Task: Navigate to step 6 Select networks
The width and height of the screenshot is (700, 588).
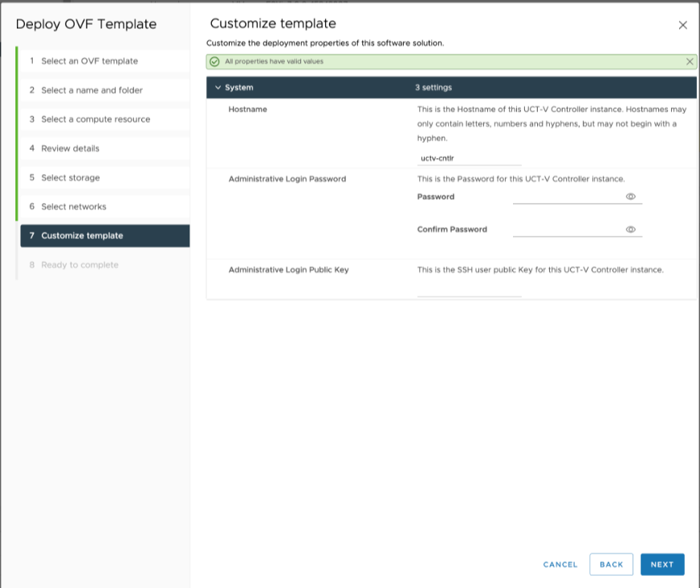Action: [73, 207]
